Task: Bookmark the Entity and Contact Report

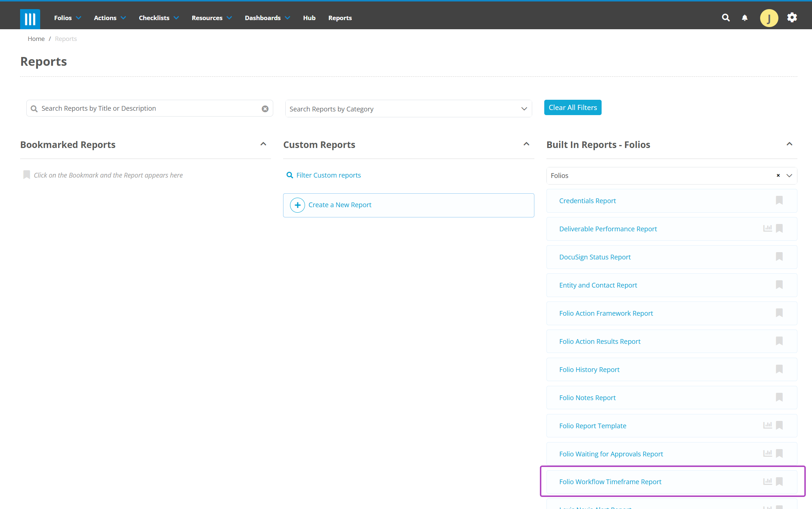Action: [x=779, y=285]
